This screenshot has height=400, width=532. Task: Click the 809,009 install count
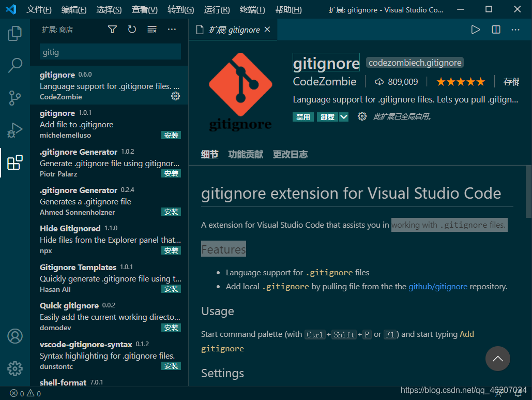pyautogui.click(x=403, y=82)
